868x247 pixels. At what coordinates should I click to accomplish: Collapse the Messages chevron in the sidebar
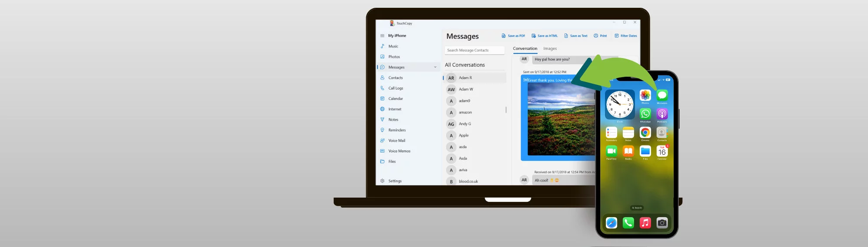tap(435, 67)
